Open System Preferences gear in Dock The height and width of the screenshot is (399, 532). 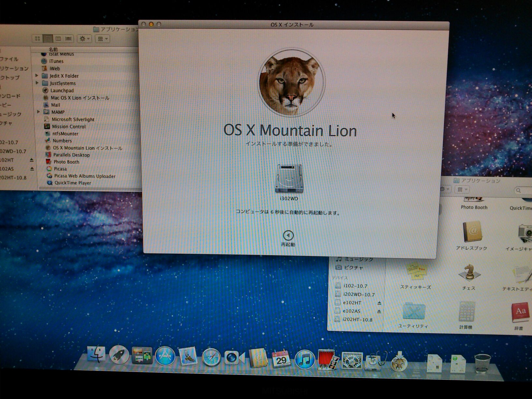pyautogui.click(x=352, y=361)
